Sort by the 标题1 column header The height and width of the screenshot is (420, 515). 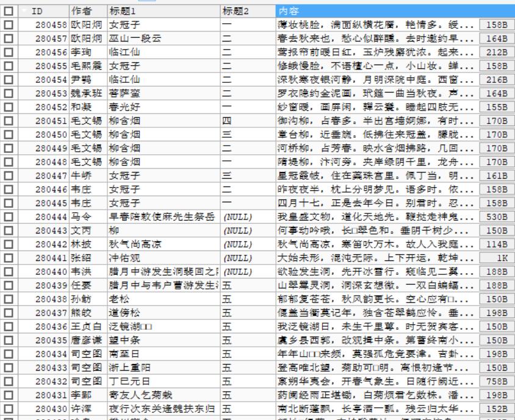[164, 11]
